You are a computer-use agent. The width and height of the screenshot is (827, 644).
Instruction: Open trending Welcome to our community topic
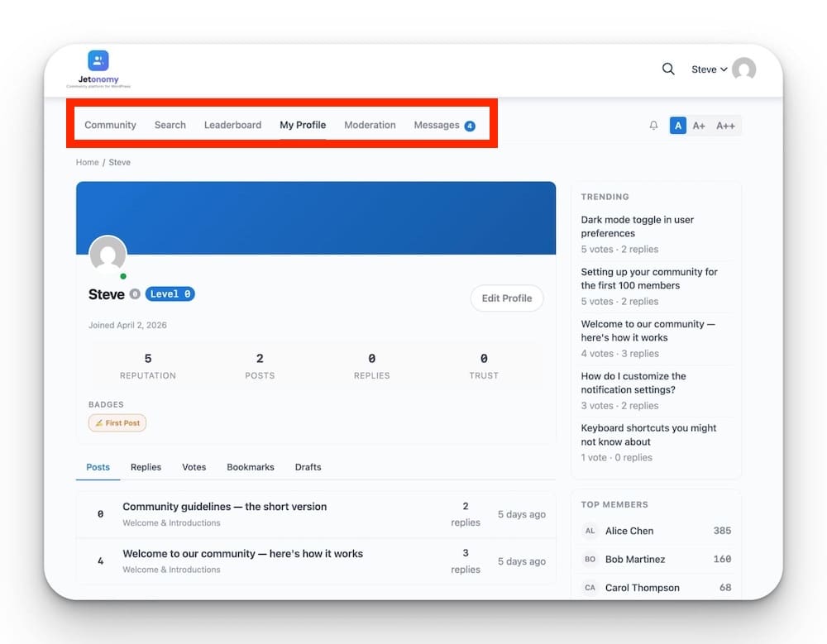[x=648, y=331]
